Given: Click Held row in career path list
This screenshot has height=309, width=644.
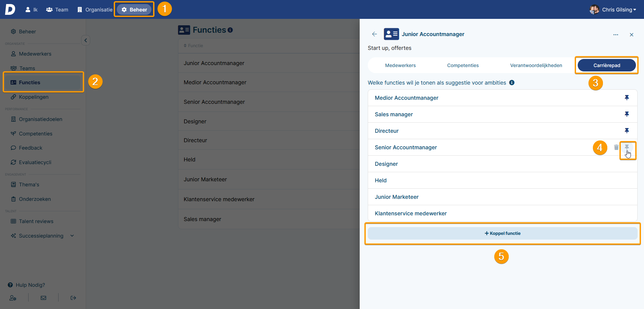Looking at the screenshot, I should 503,181.
